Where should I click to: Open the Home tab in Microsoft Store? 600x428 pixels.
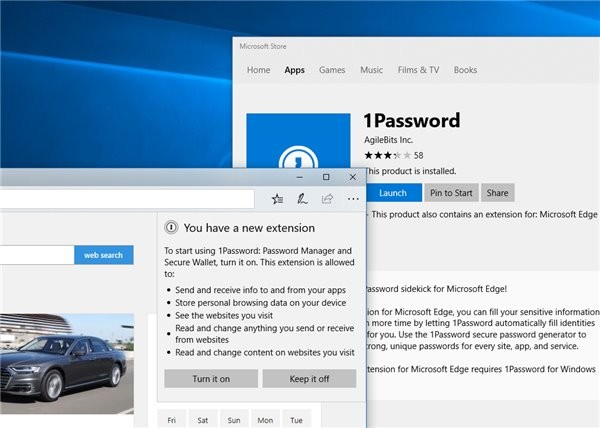(x=258, y=70)
